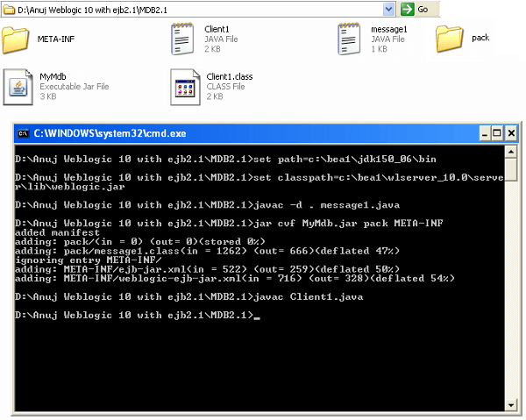
Task: Click the META-INF folder name
Action: click(x=56, y=39)
